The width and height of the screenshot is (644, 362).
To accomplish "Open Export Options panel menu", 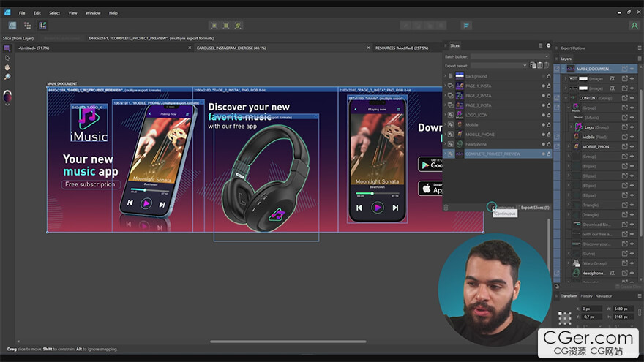I will [x=640, y=48].
